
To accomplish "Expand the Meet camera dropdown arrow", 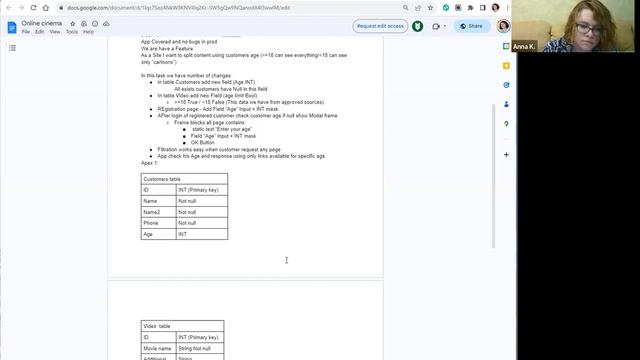I will [444, 27].
